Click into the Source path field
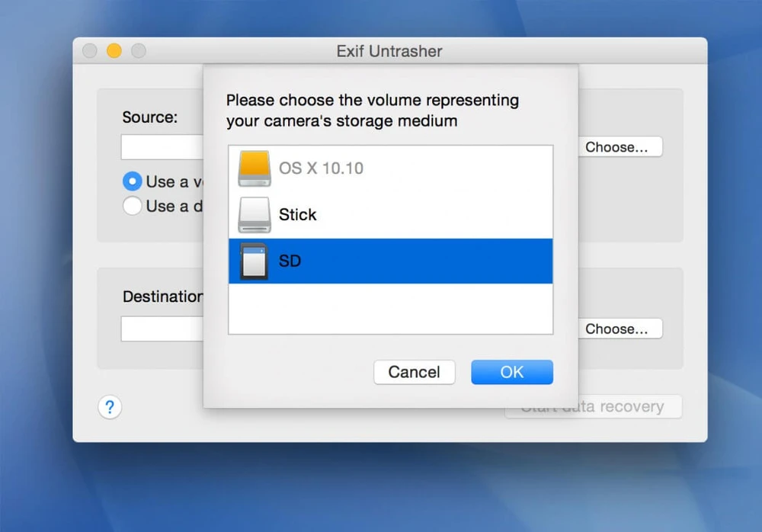This screenshot has height=532, width=762. click(x=162, y=147)
